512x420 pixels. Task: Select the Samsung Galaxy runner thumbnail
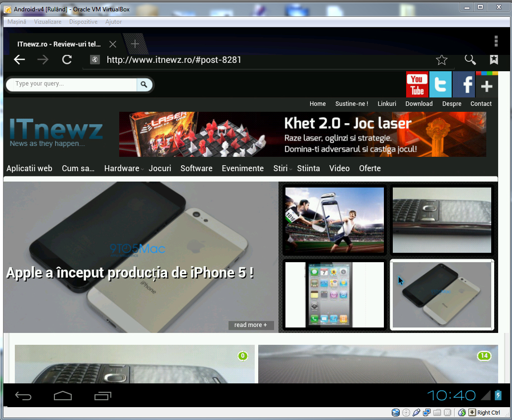334,220
